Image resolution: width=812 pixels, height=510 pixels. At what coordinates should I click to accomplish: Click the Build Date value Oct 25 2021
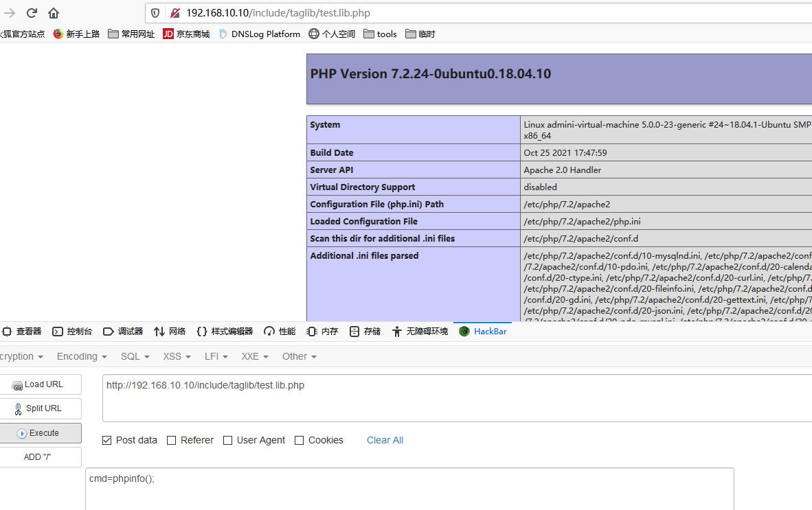pos(565,153)
